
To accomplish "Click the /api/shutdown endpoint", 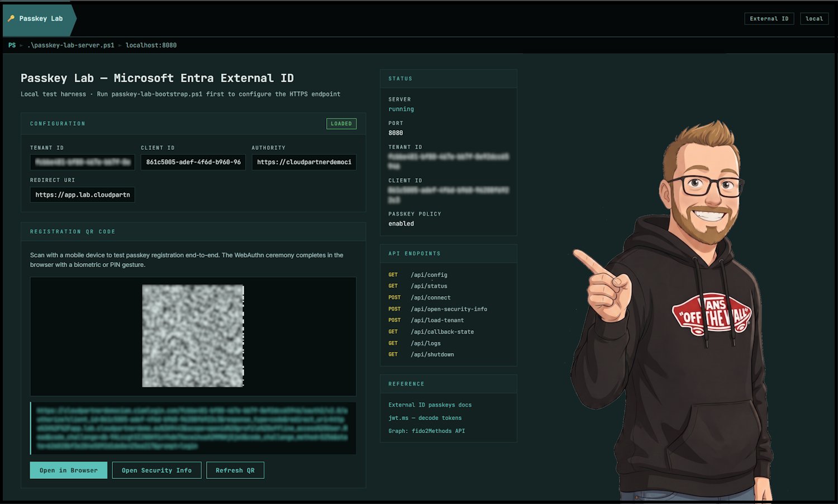I will [432, 354].
